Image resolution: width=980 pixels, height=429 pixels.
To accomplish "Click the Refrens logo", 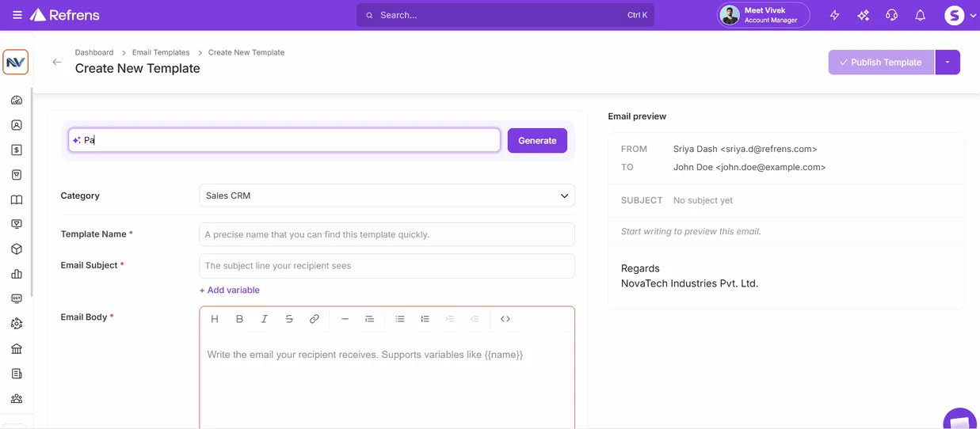I will pos(65,15).
